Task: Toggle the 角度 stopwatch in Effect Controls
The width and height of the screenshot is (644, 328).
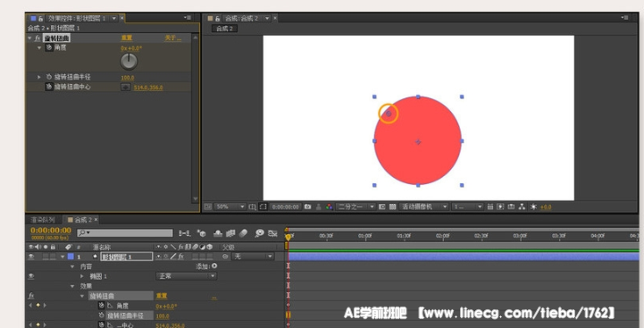Action: click(49, 47)
